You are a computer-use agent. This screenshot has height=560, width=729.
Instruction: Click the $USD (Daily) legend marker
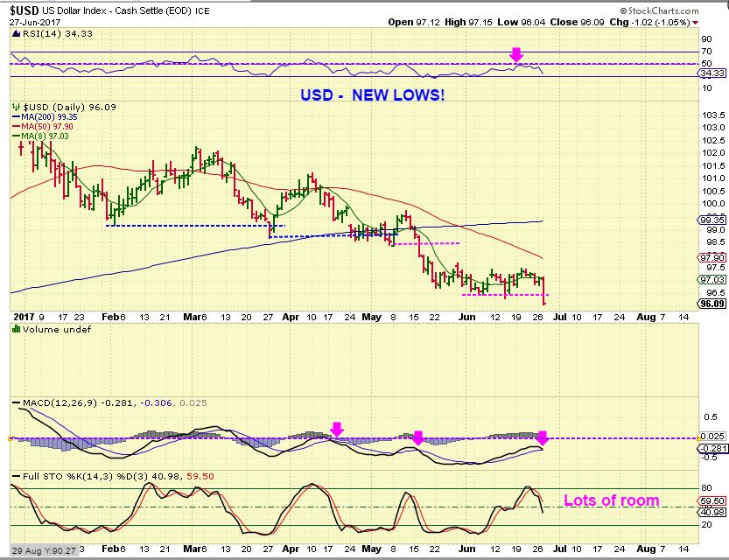tap(15, 107)
